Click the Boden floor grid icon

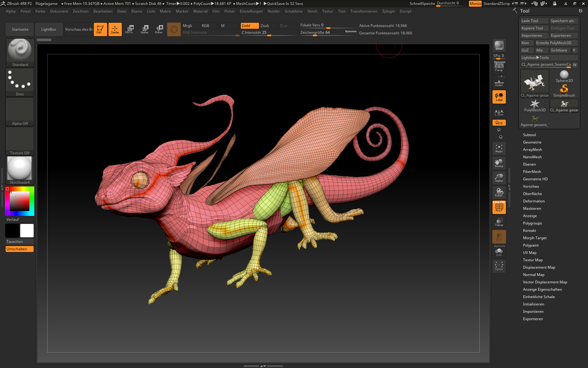(499, 83)
